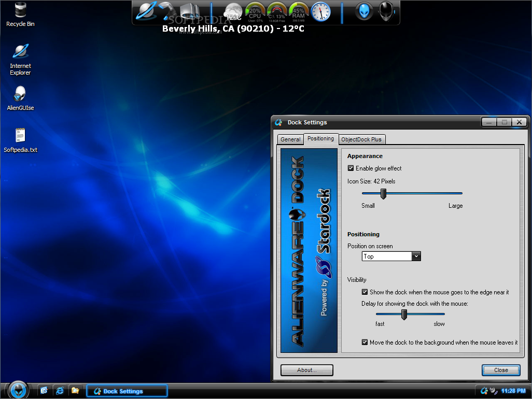Click the curved blue-tipped dock icon
The width and height of the screenshot is (532, 399).
point(167,11)
